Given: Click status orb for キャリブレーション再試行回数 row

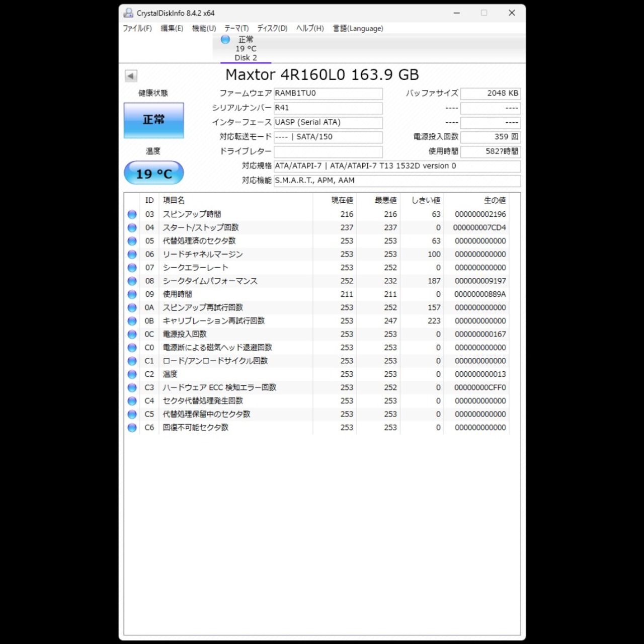Looking at the screenshot, I should pos(132,321).
